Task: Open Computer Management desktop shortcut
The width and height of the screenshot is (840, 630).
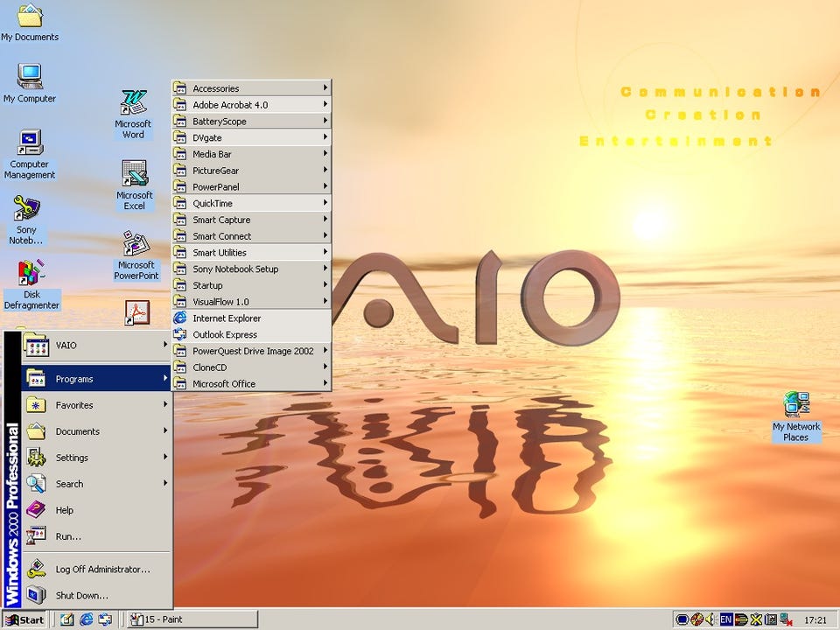Action: coord(30,154)
